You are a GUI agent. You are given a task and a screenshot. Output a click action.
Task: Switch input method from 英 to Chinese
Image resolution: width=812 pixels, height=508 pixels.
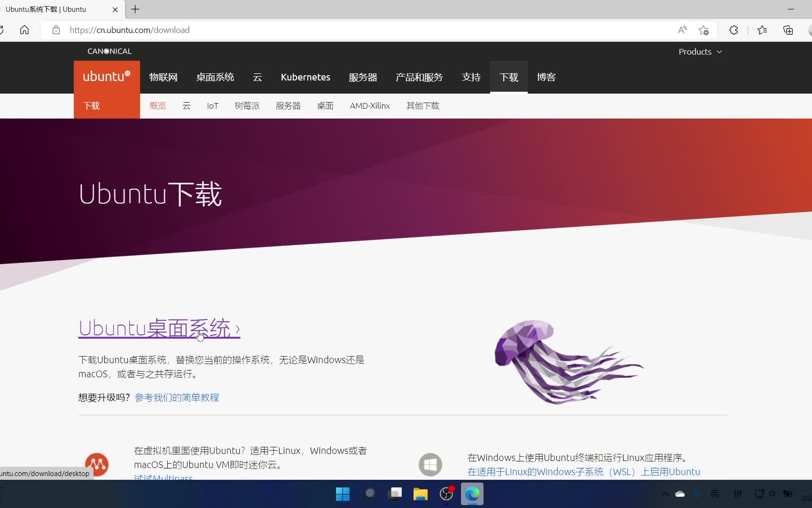click(x=715, y=494)
